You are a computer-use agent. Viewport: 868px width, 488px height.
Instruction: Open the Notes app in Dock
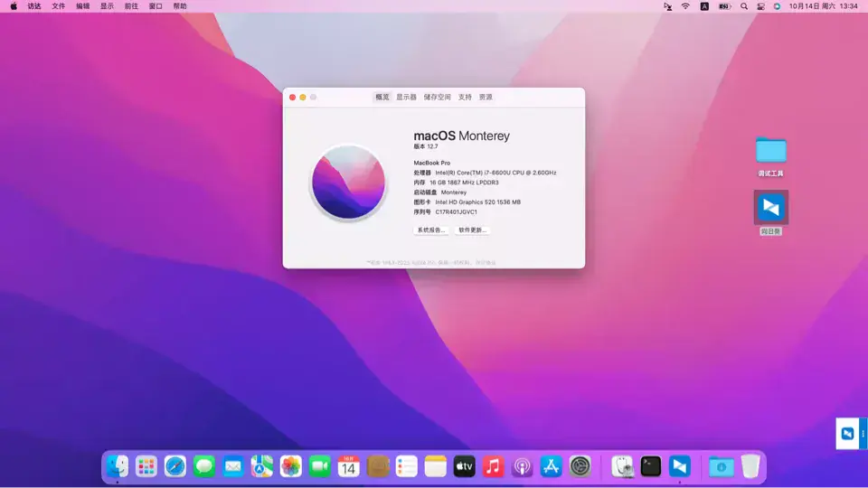pyautogui.click(x=435, y=466)
